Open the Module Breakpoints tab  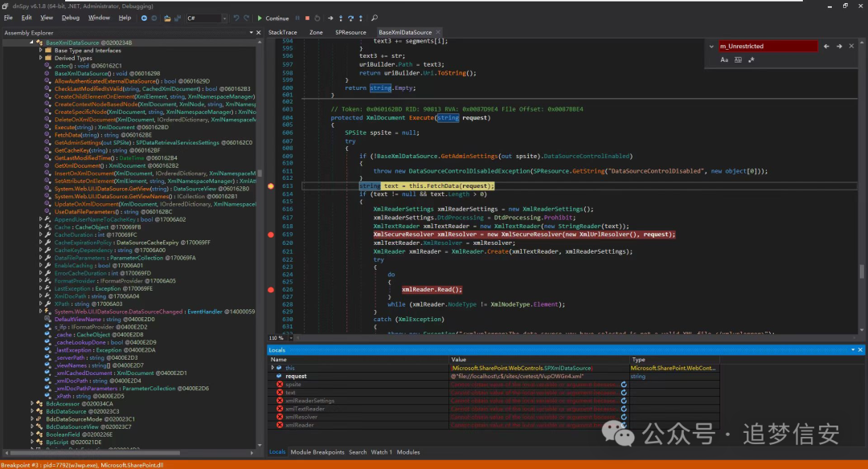tap(317, 452)
